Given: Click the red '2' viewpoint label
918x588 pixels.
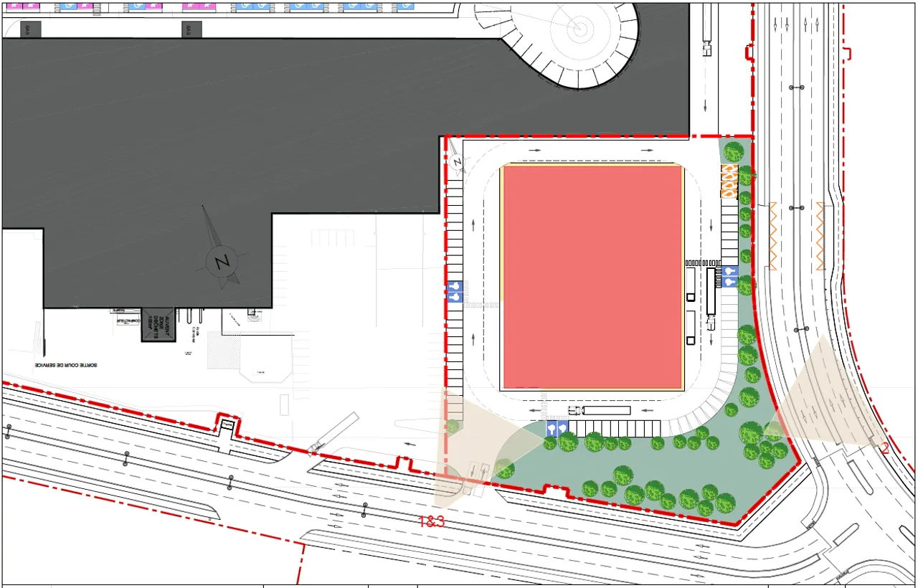Looking at the screenshot, I should [885, 449].
